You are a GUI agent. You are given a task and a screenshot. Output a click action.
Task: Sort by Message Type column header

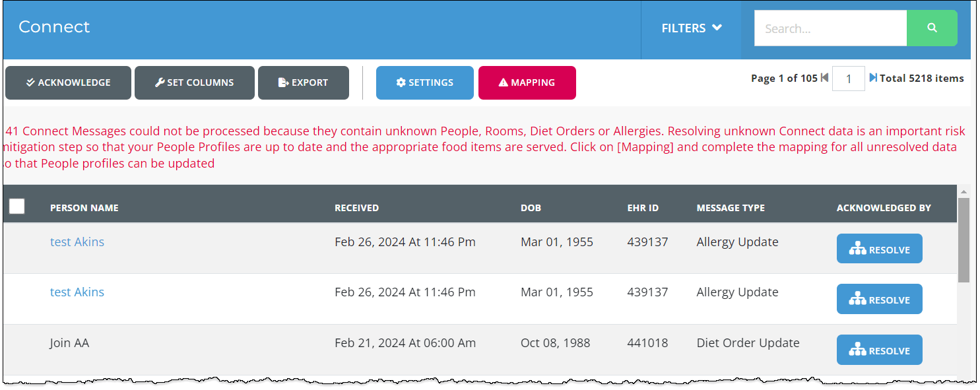coord(731,208)
